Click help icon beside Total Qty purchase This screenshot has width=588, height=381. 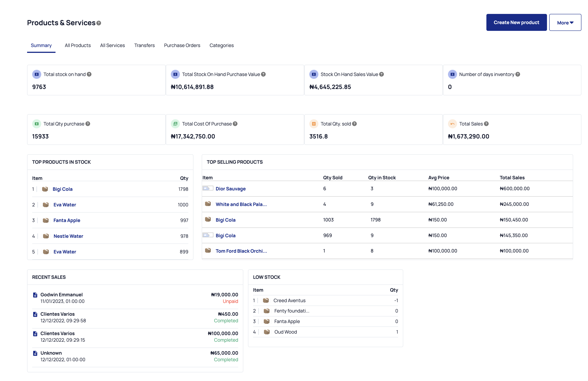(x=88, y=124)
